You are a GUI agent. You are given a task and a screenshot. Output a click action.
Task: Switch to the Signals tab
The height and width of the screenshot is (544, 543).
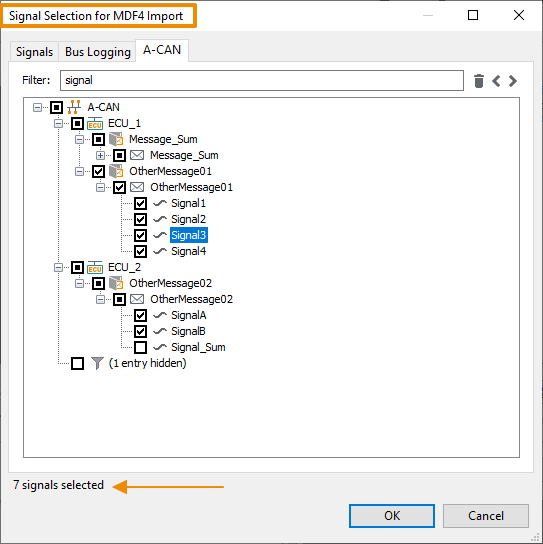click(34, 52)
